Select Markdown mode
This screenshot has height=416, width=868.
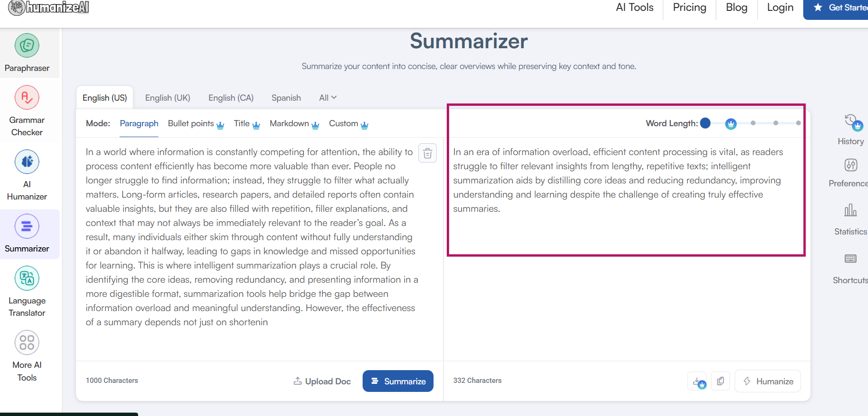coord(289,123)
